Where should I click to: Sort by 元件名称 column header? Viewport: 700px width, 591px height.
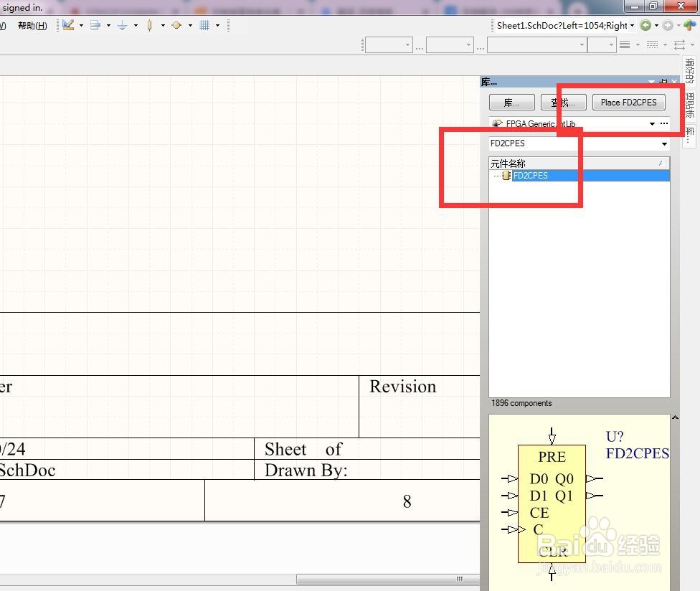pyautogui.click(x=579, y=164)
